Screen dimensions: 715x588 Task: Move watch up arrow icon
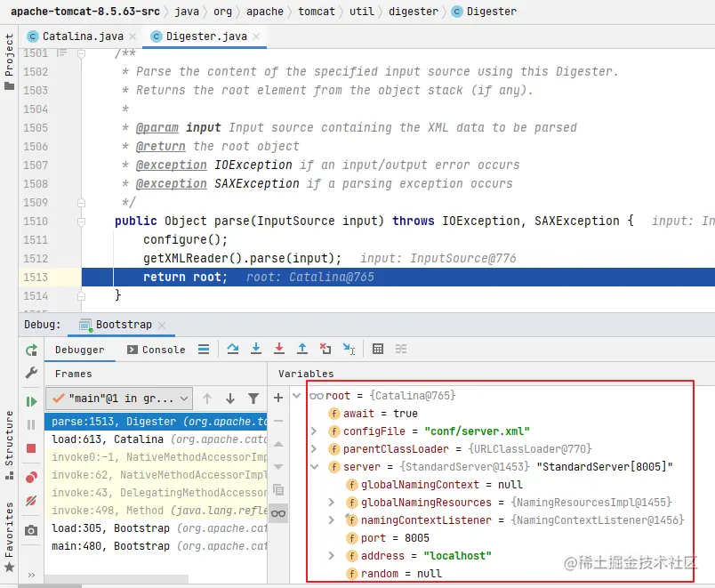click(x=278, y=444)
